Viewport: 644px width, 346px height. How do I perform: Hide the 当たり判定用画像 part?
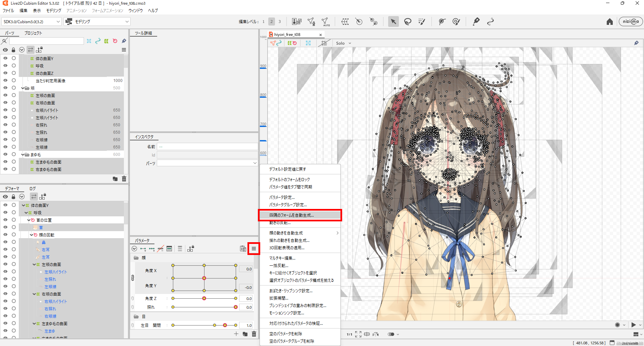(5, 80)
